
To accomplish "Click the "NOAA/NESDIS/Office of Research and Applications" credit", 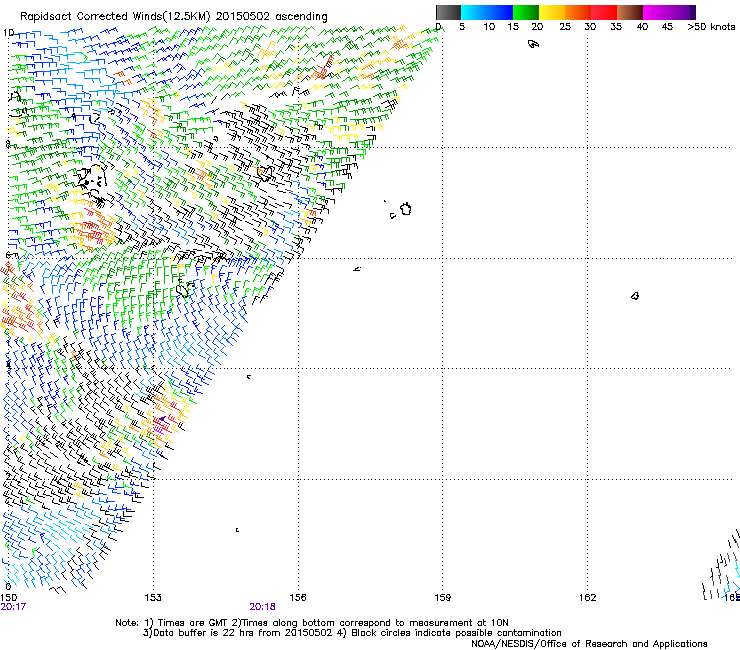I will click(589, 644).
